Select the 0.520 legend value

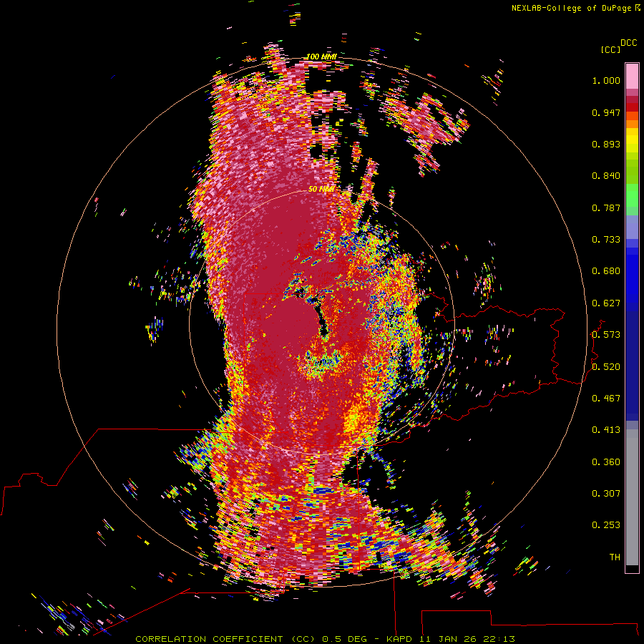[x=606, y=367]
